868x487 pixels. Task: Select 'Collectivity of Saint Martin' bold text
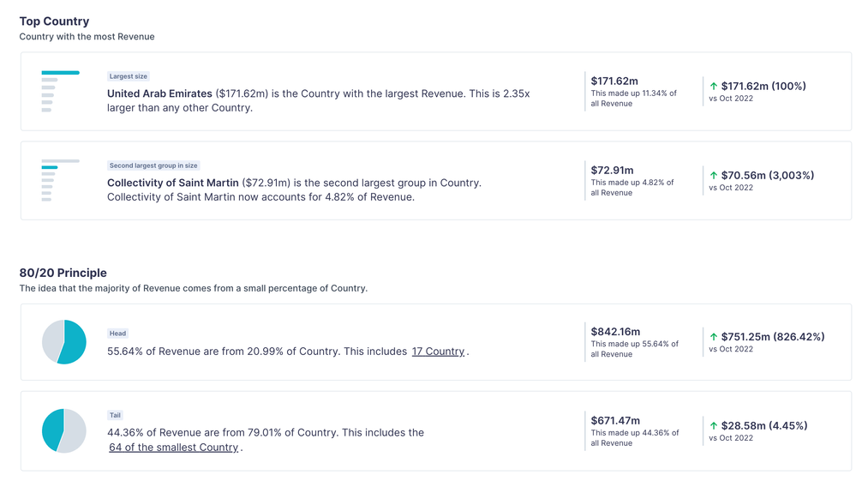(173, 183)
